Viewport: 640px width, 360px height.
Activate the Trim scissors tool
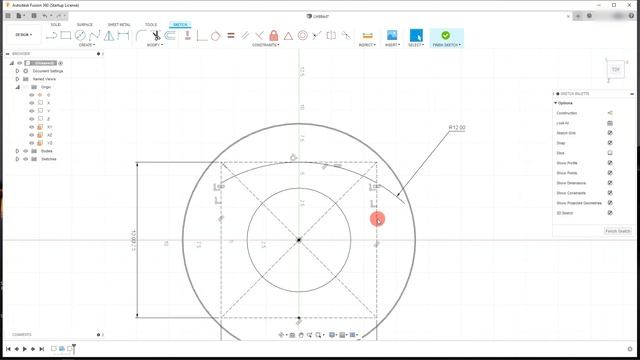click(156, 36)
